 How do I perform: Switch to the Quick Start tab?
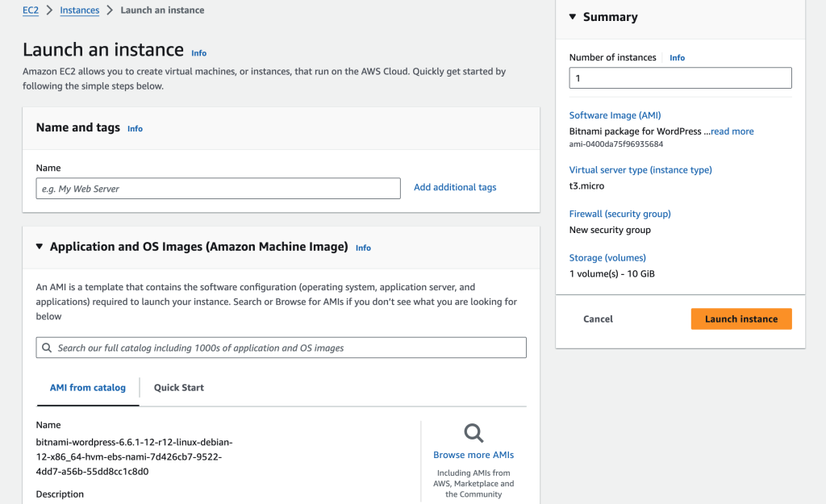[x=178, y=387]
